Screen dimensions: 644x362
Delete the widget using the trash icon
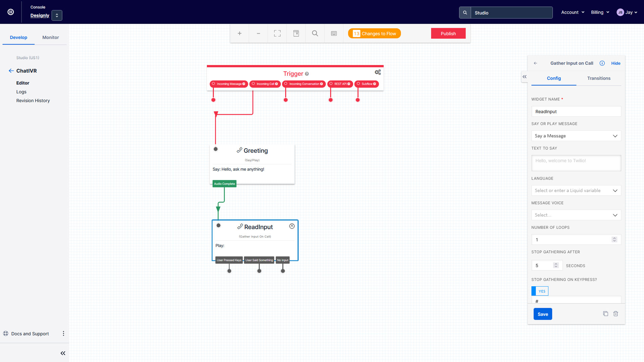pyautogui.click(x=616, y=313)
